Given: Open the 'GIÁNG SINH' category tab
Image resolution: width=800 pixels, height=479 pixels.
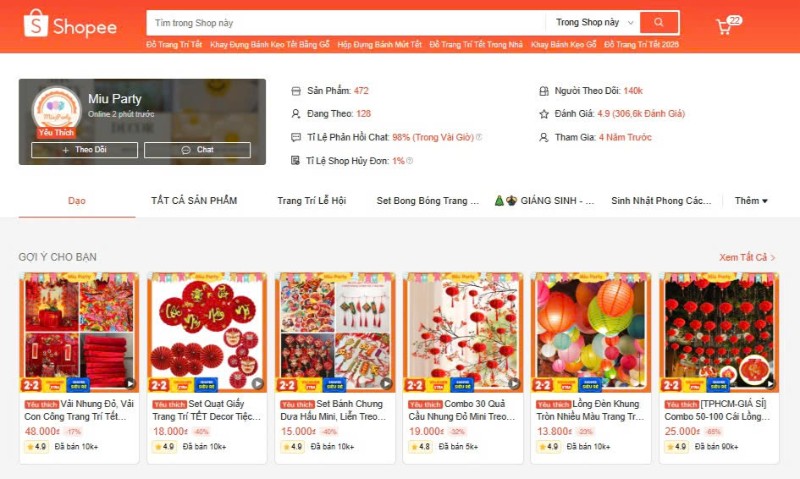Looking at the screenshot, I should point(544,200).
